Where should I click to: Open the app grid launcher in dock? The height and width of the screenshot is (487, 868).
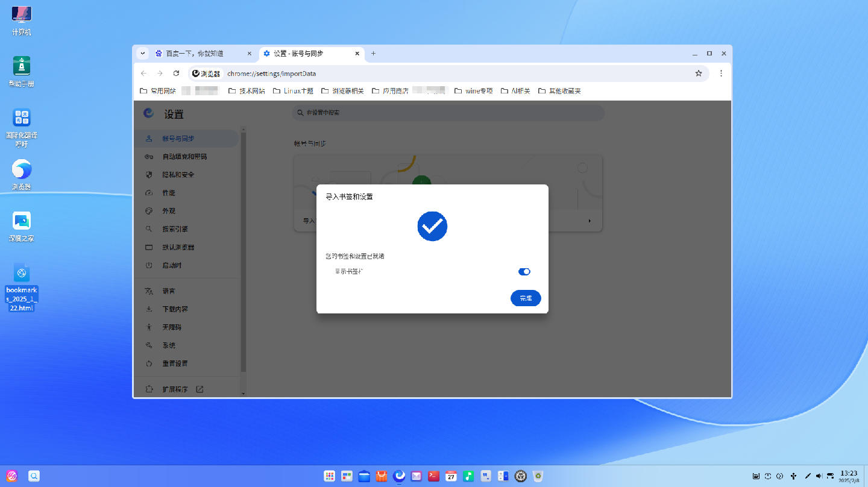(x=329, y=476)
